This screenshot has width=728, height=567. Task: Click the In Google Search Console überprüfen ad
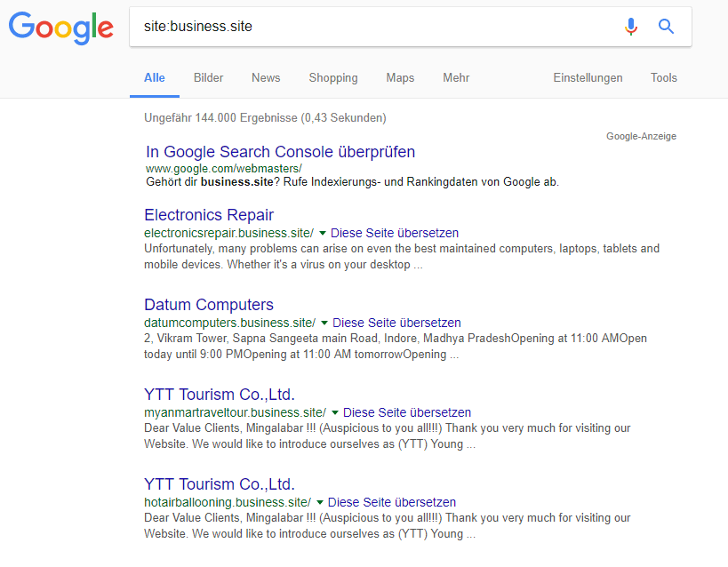click(280, 152)
